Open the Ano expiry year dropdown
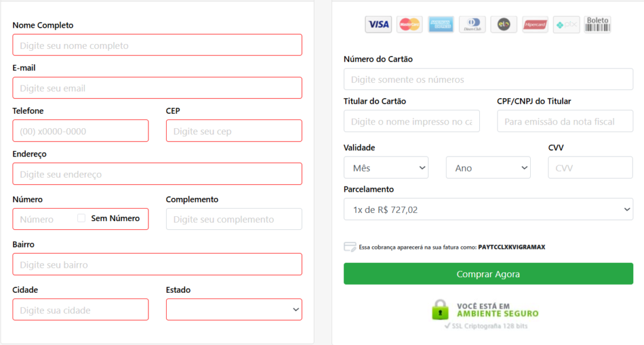Image resolution: width=644 pixels, height=345 pixels. click(488, 167)
